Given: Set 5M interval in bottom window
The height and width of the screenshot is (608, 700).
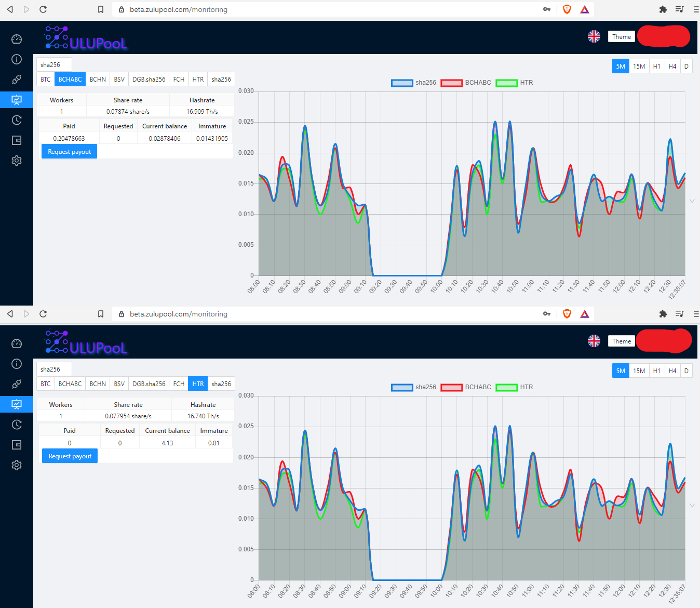Looking at the screenshot, I should pos(621,371).
